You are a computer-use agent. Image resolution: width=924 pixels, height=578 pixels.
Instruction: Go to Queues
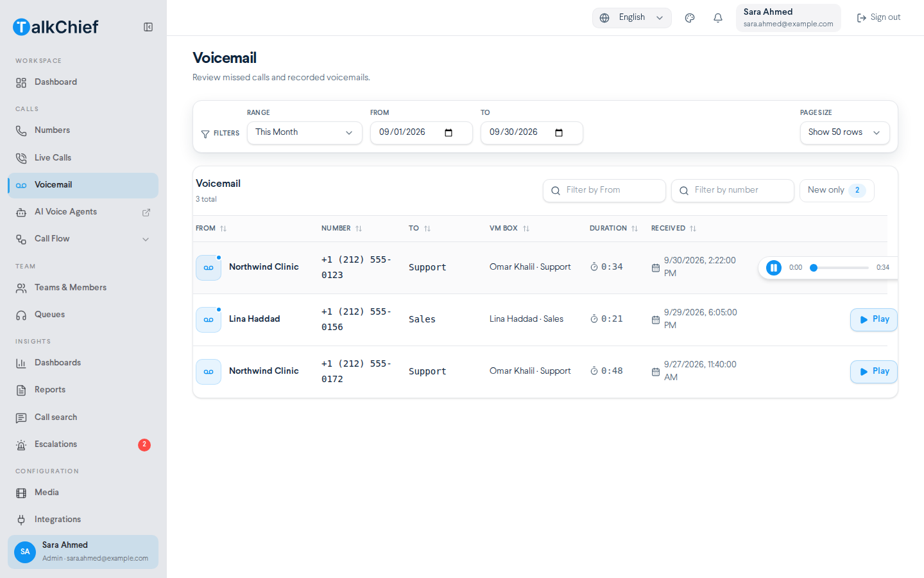point(83,315)
